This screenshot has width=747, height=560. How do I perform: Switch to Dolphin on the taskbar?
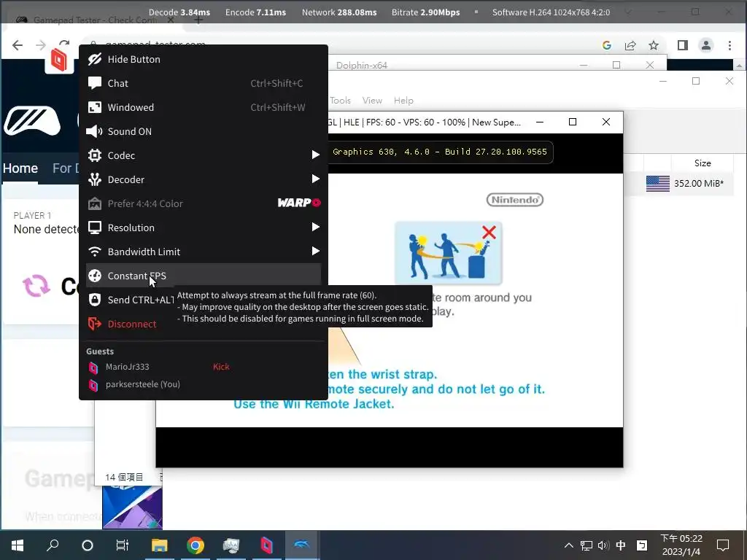[302, 545]
